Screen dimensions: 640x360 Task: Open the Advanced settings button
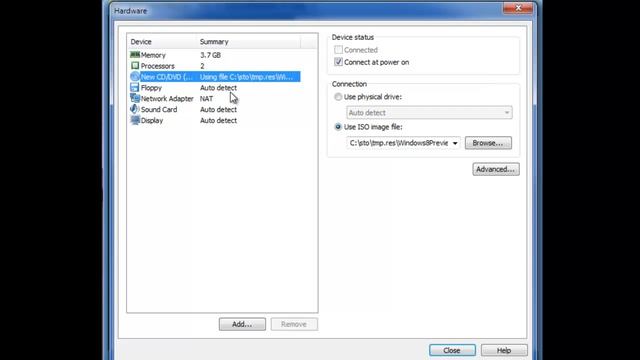(496, 169)
